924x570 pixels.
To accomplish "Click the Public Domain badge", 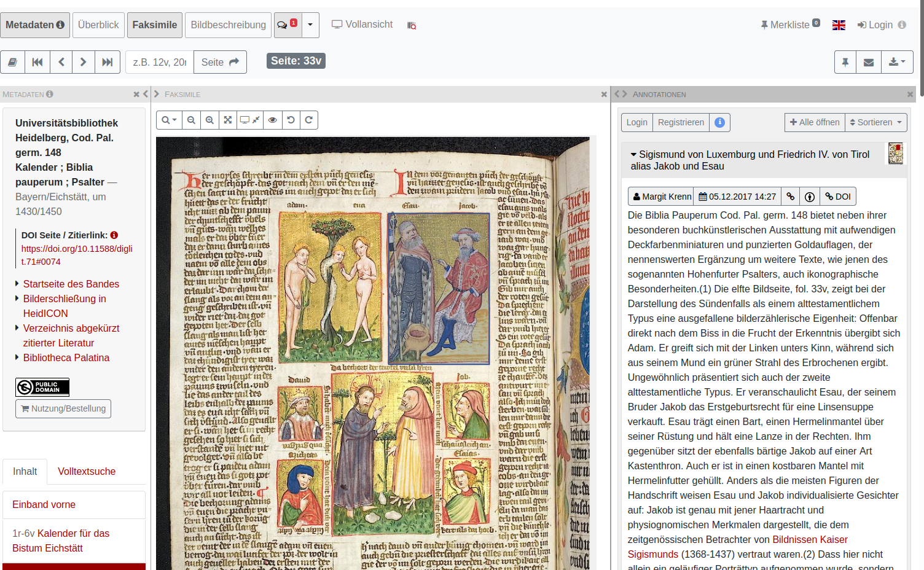I will 42,388.
